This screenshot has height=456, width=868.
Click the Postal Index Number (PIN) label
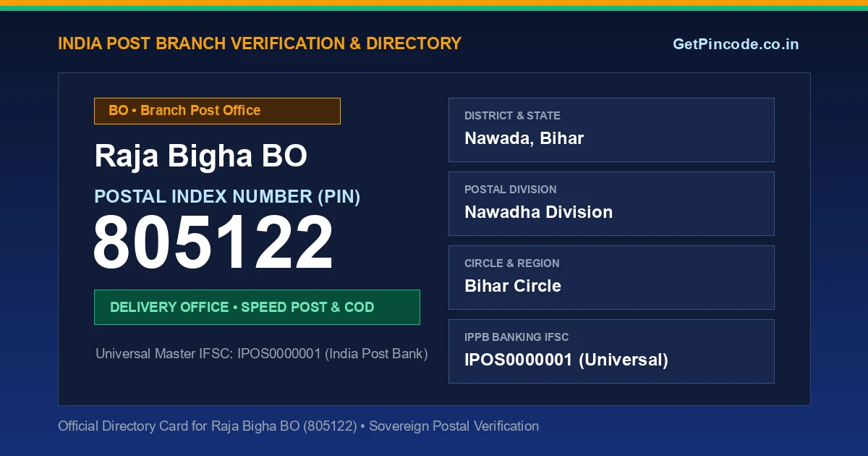227,196
